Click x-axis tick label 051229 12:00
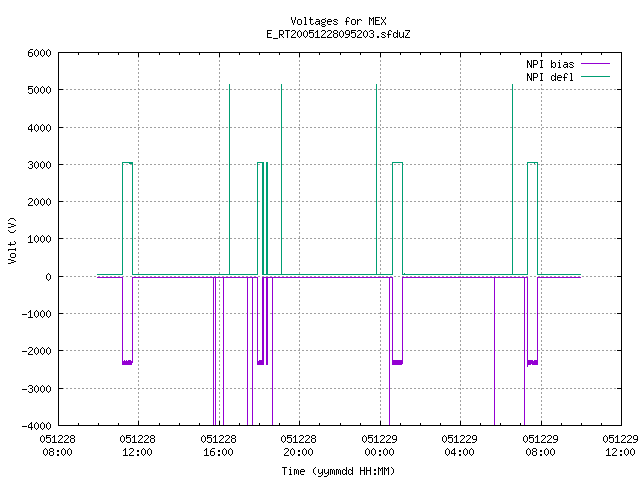Screen dimensions: 640x480 click(620, 446)
